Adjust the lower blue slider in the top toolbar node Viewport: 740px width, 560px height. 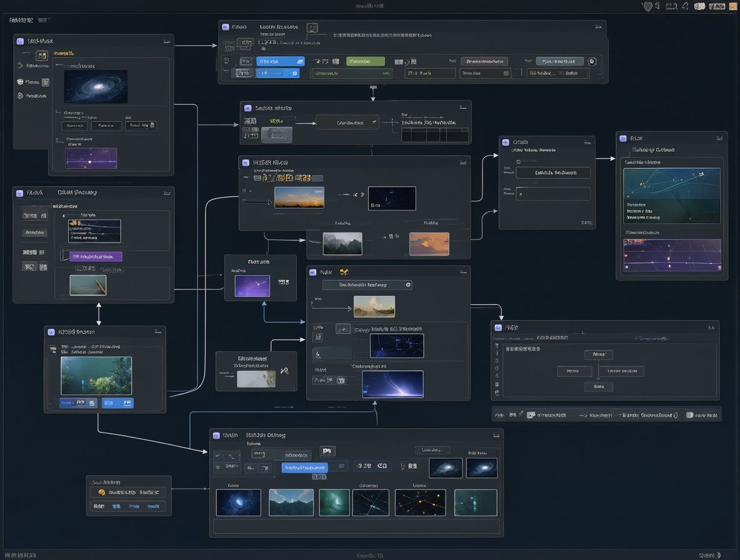coord(277,73)
